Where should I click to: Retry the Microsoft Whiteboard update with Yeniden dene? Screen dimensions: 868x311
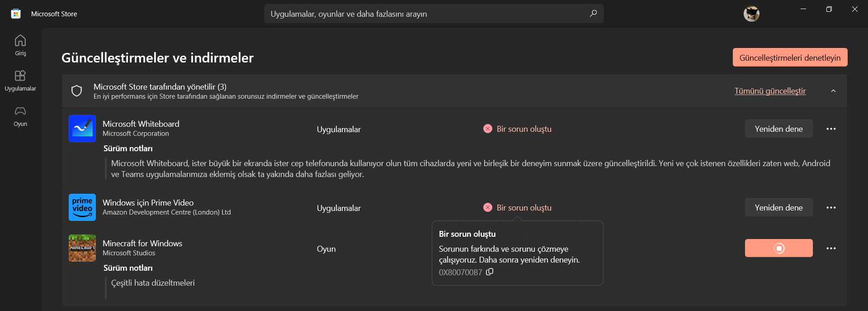(778, 129)
